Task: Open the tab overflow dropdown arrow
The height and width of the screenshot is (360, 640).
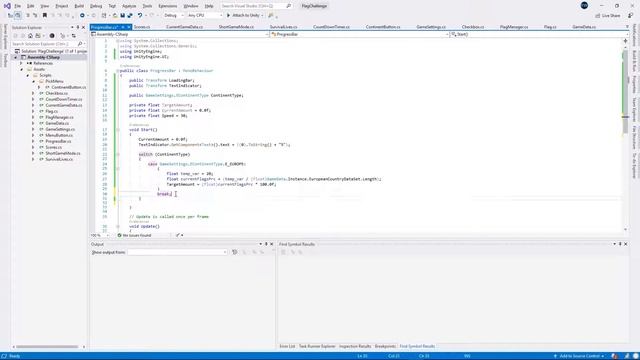Action: [x=627, y=27]
